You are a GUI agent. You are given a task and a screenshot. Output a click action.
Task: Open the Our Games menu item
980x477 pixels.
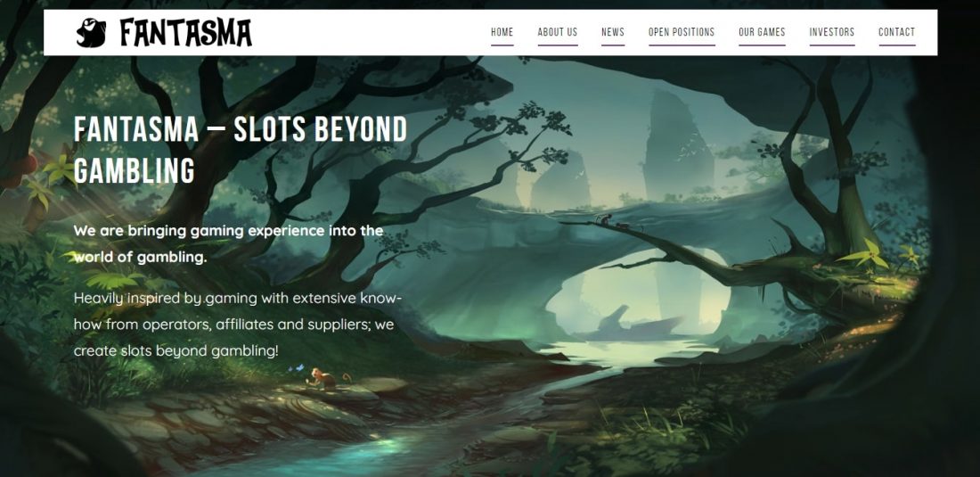(762, 32)
